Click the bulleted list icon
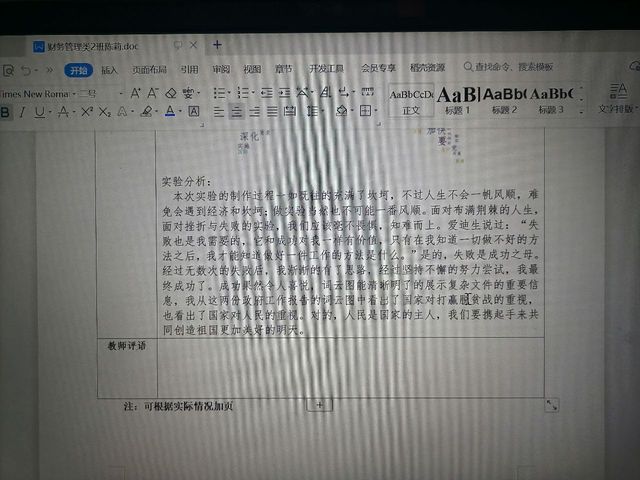640x480 pixels. click(219, 93)
